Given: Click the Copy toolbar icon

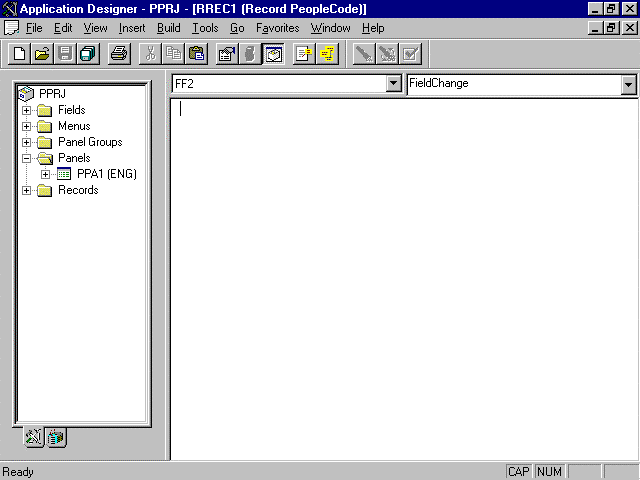Looking at the screenshot, I should [x=173, y=53].
